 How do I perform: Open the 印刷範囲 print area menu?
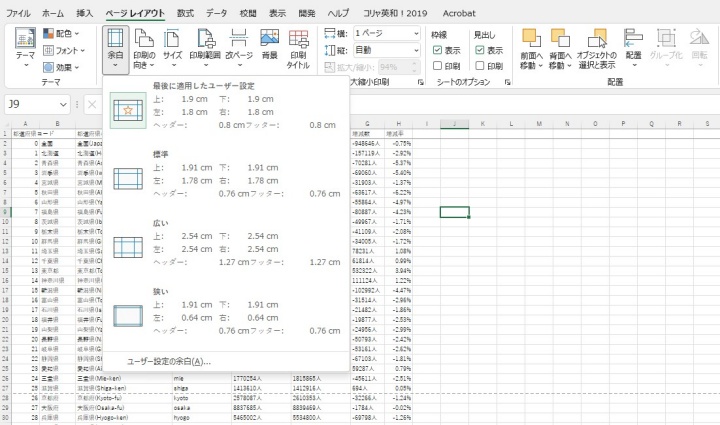205,49
